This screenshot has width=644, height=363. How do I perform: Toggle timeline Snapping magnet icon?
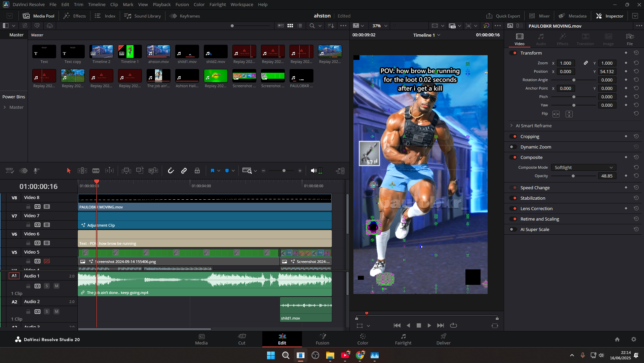click(x=171, y=171)
